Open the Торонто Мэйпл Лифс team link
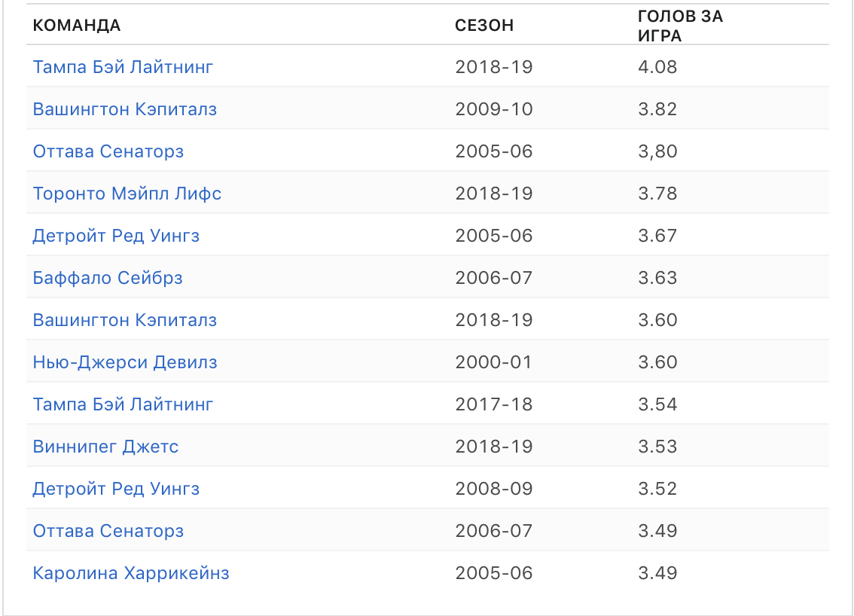The width and height of the screenshot is (854, 616). pyautogui.click(x=127, y=194)
